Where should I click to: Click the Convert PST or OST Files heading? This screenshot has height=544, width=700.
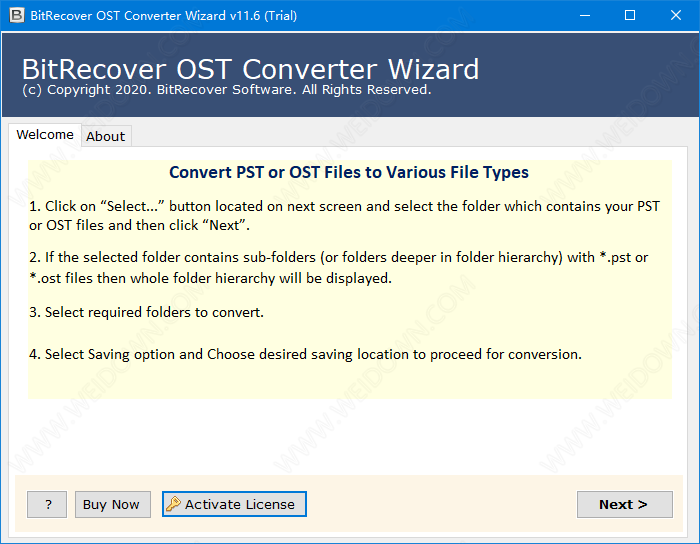[x=349, y=172]
